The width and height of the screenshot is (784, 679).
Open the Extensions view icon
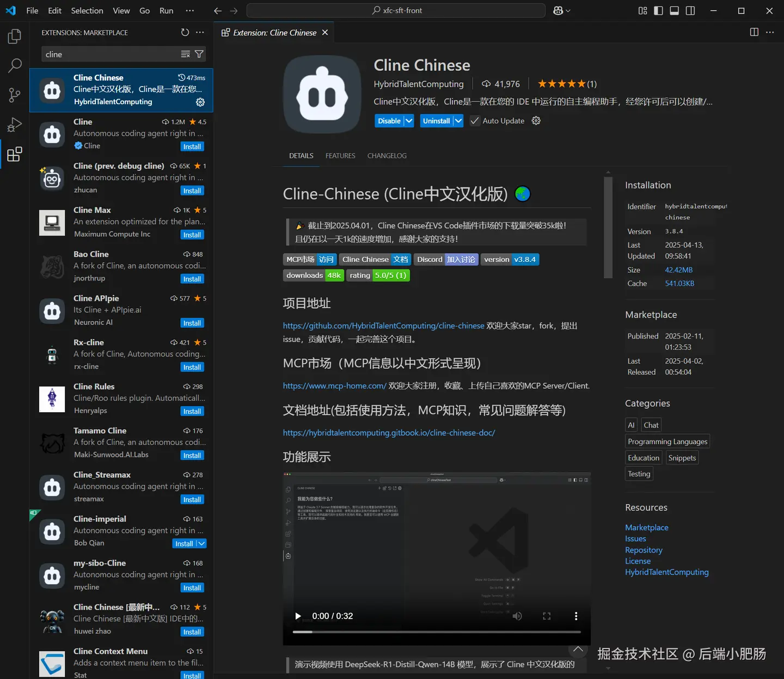[15, 154]
